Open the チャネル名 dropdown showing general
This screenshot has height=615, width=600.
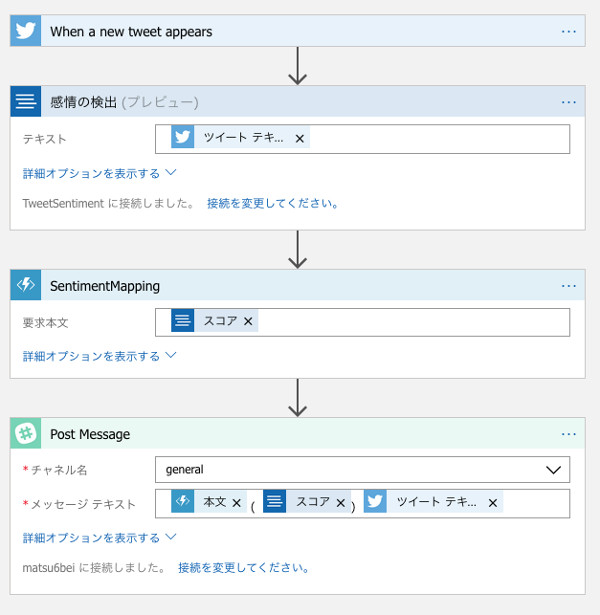362,469
